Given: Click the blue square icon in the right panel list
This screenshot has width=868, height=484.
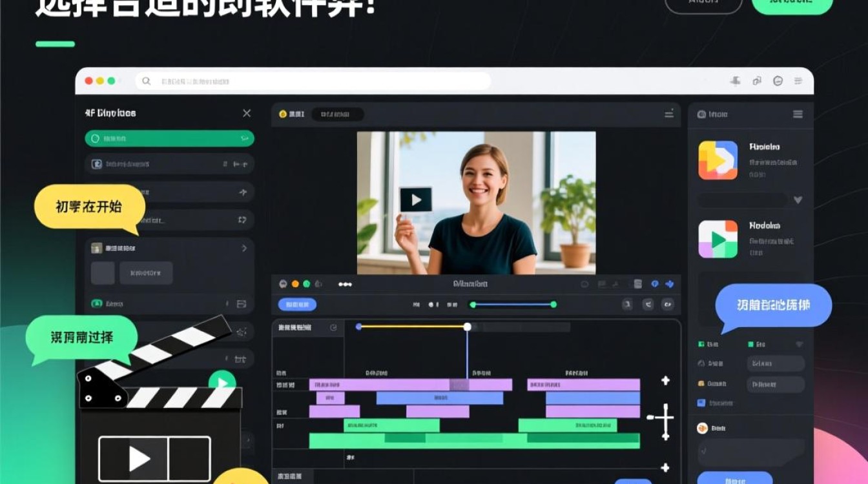Looking at the screenshot, I should tap(701, 403).
